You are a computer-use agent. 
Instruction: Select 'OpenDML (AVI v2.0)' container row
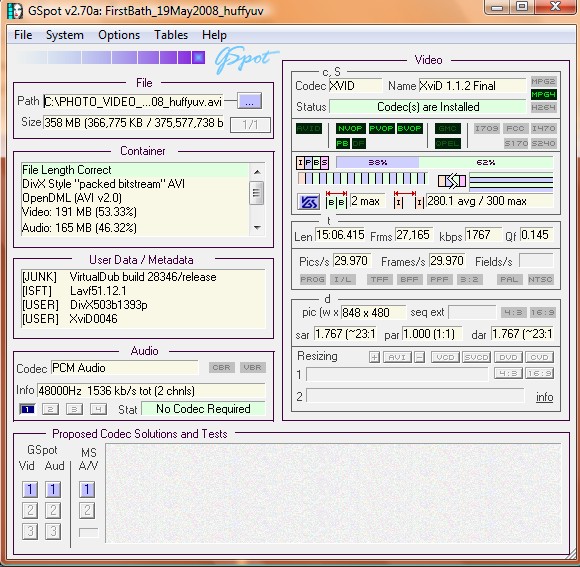[135, 198]
